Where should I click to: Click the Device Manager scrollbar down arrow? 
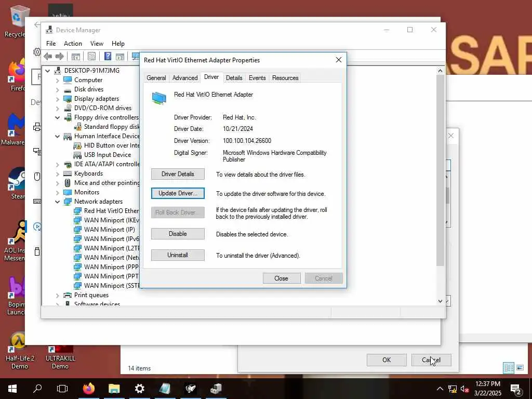point(440,301)
